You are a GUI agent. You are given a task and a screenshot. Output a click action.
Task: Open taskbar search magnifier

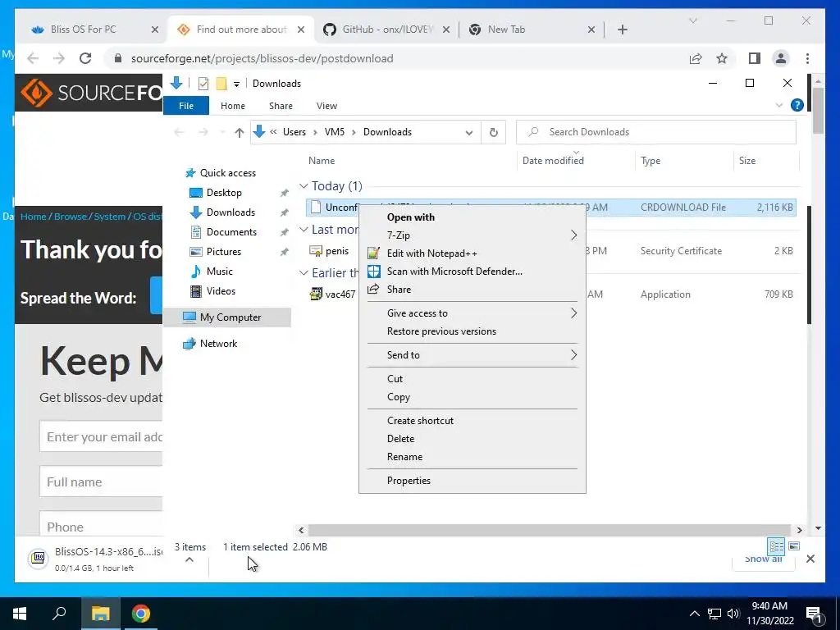pos(59,614)
